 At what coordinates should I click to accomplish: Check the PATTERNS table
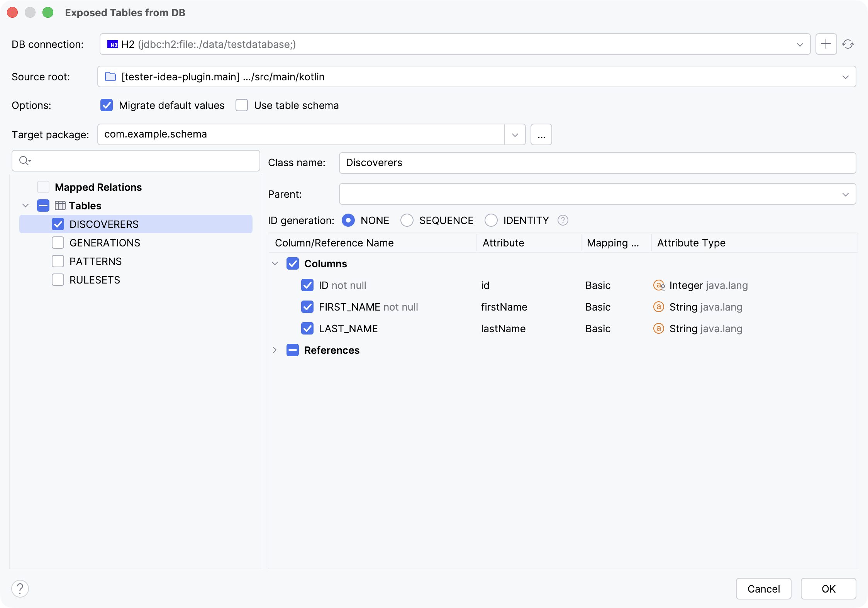pyautogui.click(x=58, y=261)
